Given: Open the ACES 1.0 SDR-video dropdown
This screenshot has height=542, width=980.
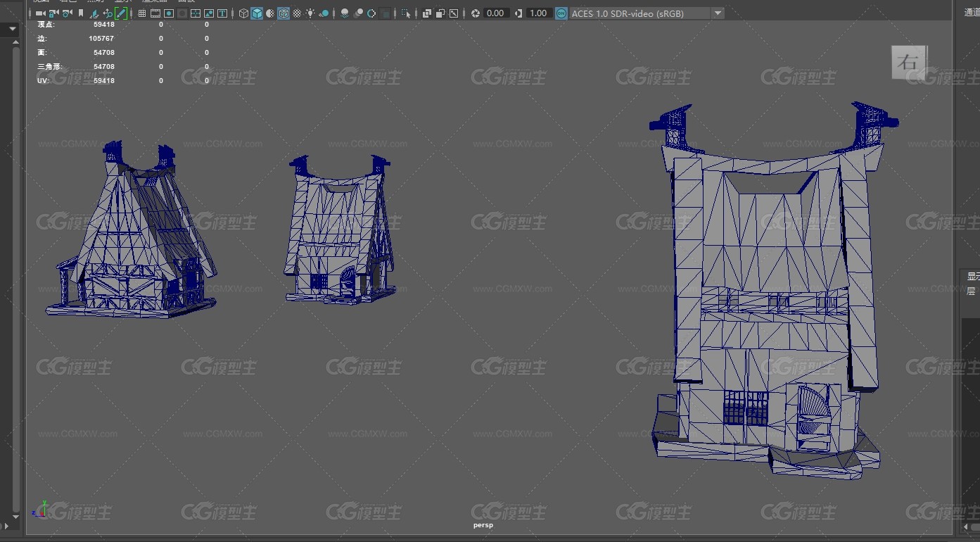Looking at the screenshot, I should (647, 13).
